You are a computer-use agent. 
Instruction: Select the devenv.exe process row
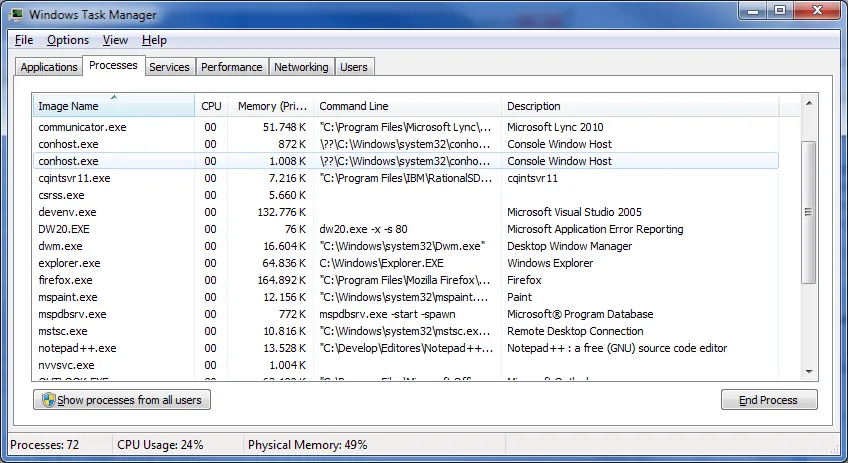(x=67, y=212)
